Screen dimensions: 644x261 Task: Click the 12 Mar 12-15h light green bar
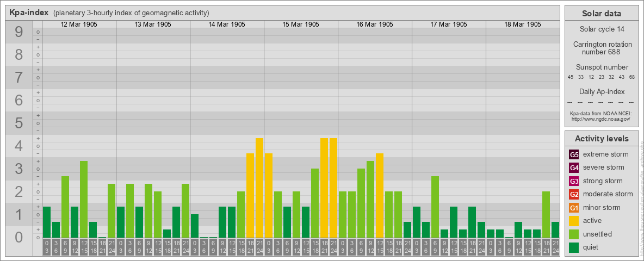84,200
